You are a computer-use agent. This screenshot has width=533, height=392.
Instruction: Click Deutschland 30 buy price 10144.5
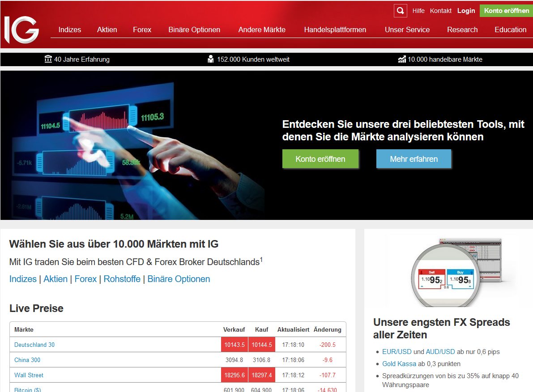[x=262, y=345]
